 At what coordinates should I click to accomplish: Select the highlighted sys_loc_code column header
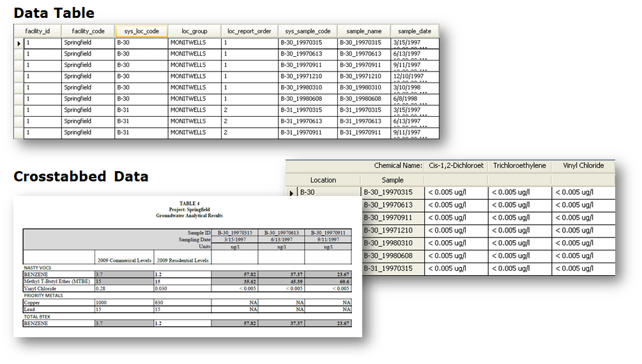[x=141, y=31]
